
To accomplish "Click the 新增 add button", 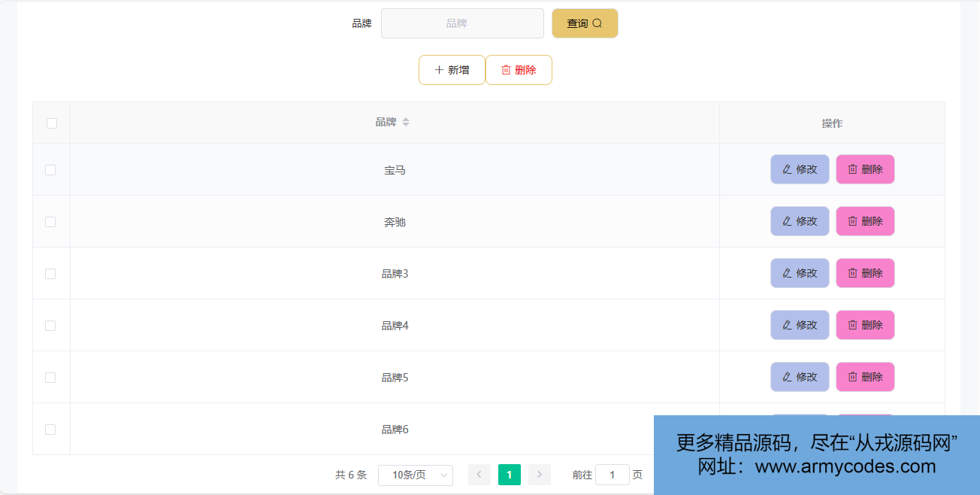I will (x=452, y=70).
